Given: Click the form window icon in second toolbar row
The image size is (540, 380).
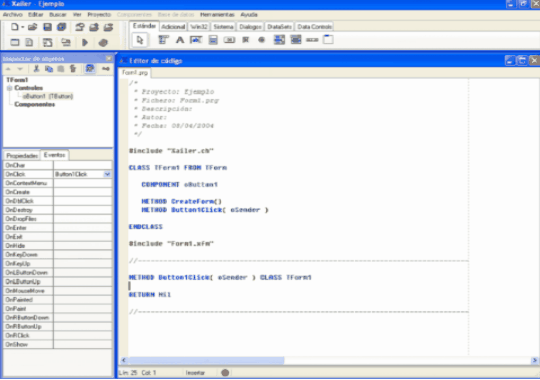Looking at the screenshot, I should (x=15, y=43).
